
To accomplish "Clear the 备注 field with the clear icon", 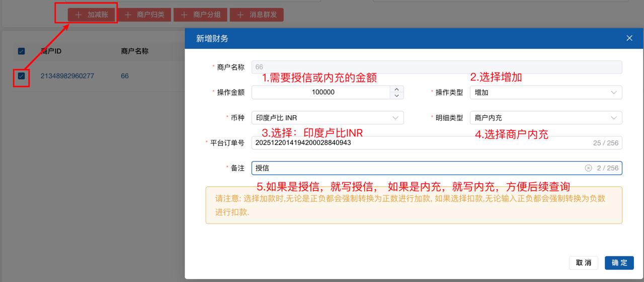I will coord(588,168).
